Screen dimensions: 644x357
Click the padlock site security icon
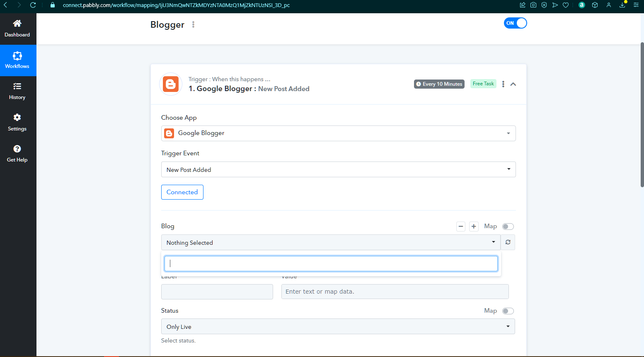pyautogui.click(x=52, y=5)
